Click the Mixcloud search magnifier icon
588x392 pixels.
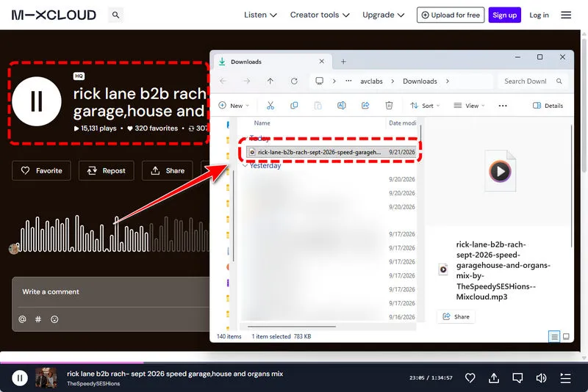coord(115,15)
